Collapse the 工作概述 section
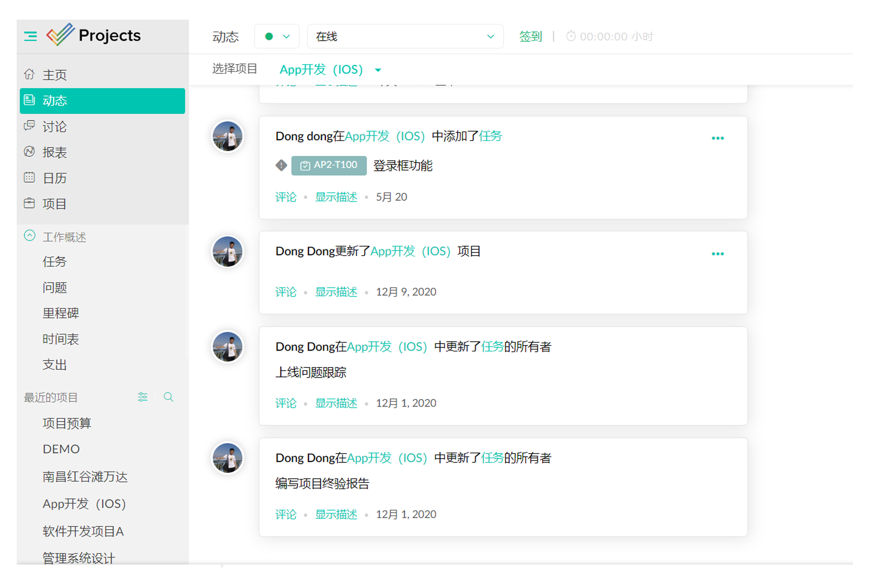 pos(30,236)
